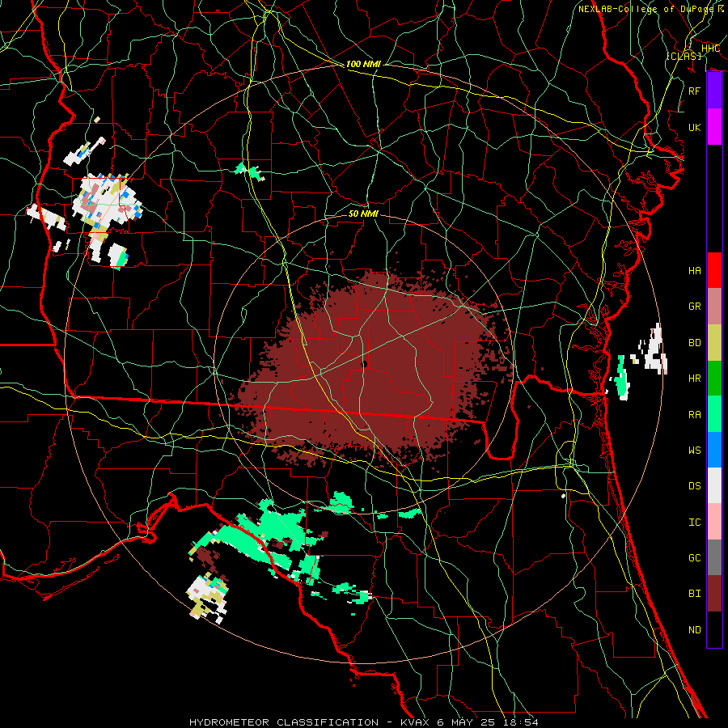The image size is (728, 728).
Task: Select the GC gray legend swatch
Action: 714,557
